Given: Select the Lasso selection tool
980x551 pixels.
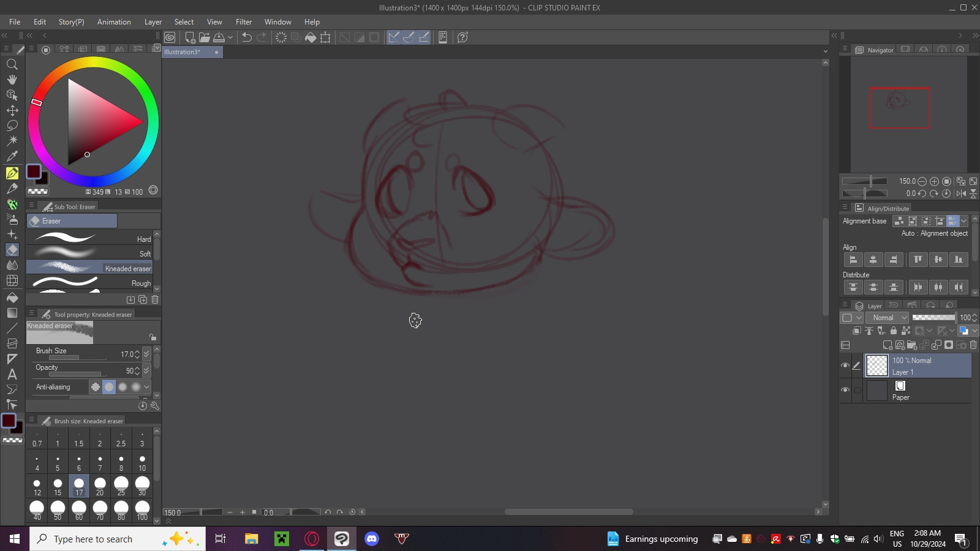Looking at the screenshot, I should click(x=12, y=126).
